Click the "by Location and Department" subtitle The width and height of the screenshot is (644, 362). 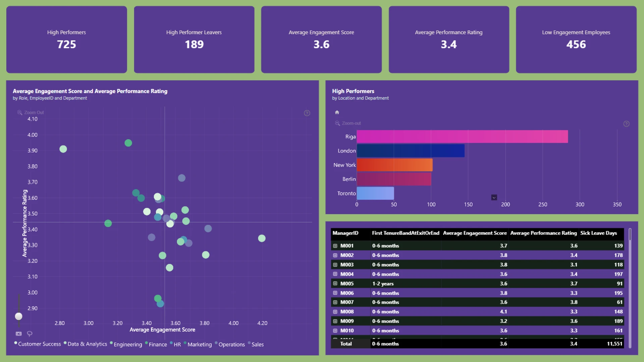pos(360,98)
